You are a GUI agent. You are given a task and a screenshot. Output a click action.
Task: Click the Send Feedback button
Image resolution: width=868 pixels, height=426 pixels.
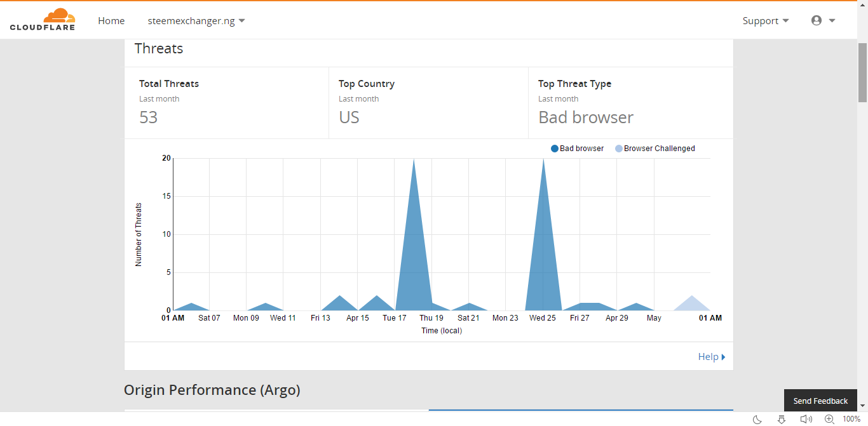pyautogui.click(x=820, y=401)
